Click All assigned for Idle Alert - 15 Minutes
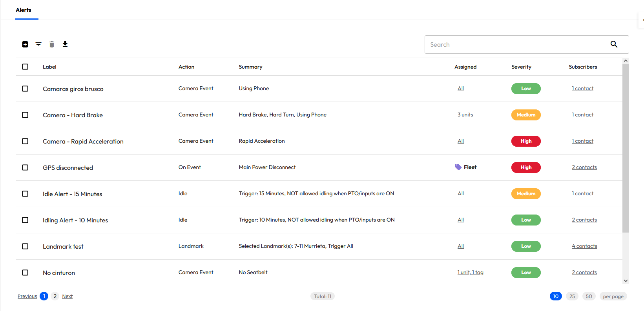Viewport: 644px width, 311px height. point(461,194)
